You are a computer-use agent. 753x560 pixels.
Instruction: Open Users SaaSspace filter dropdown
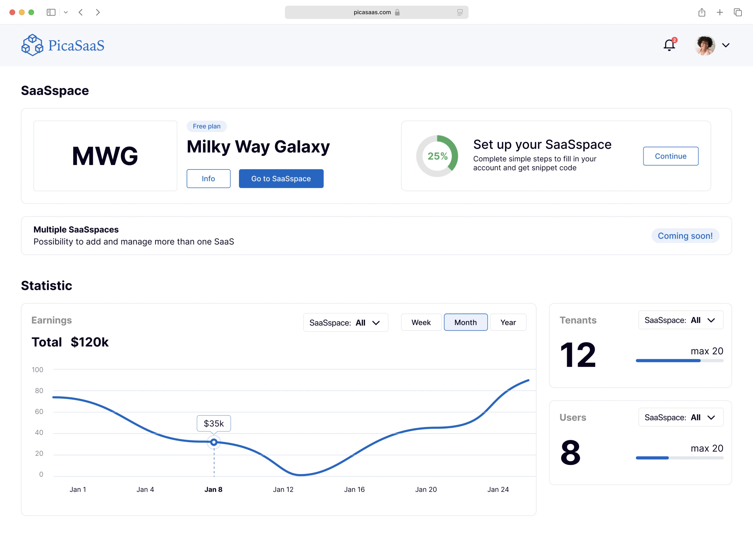click(681, 417)
